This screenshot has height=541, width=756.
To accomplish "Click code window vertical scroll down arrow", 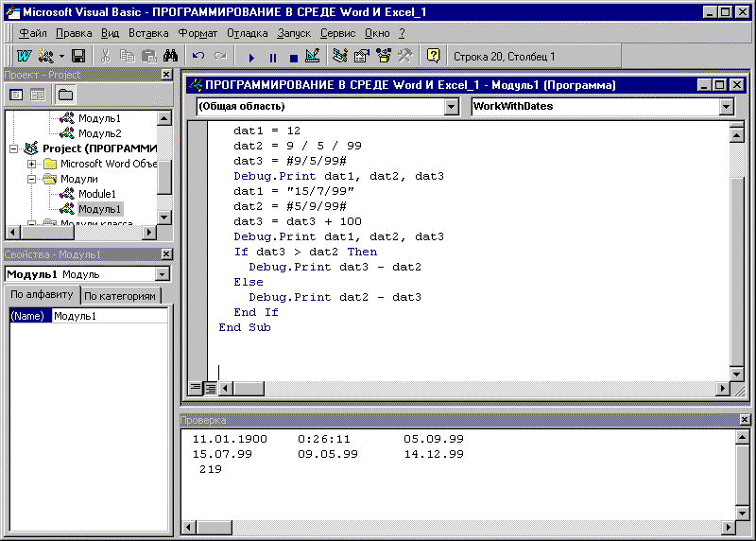I will click(x=736, y=374).
